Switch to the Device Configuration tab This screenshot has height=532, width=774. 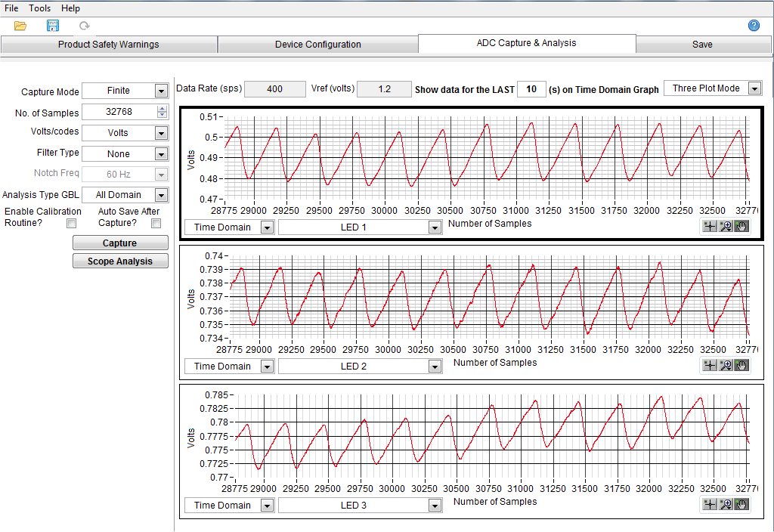click(x=317, y=45)
